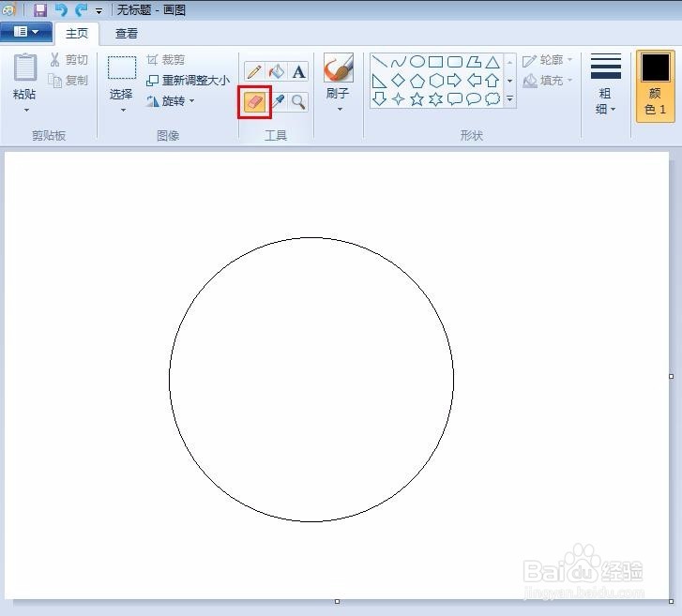This screenshot has height=616, width=682.
Task: Choose the Right arrow shape
Action: tap(455, 81)
